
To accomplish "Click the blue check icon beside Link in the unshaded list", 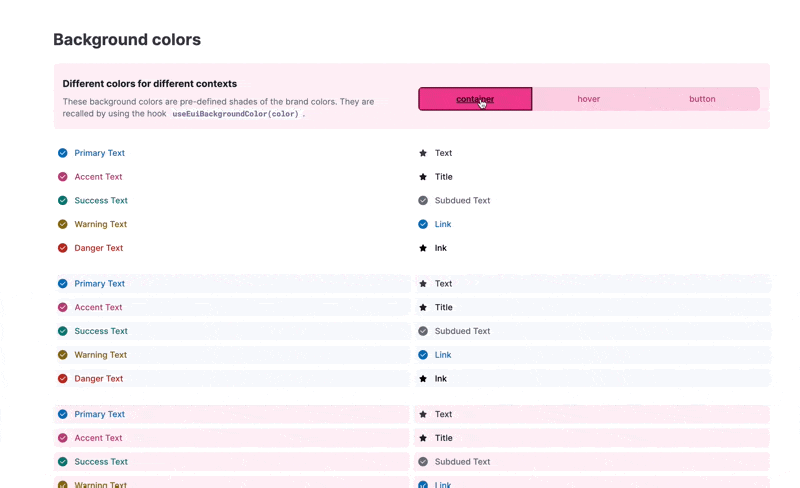I will 423,224.
